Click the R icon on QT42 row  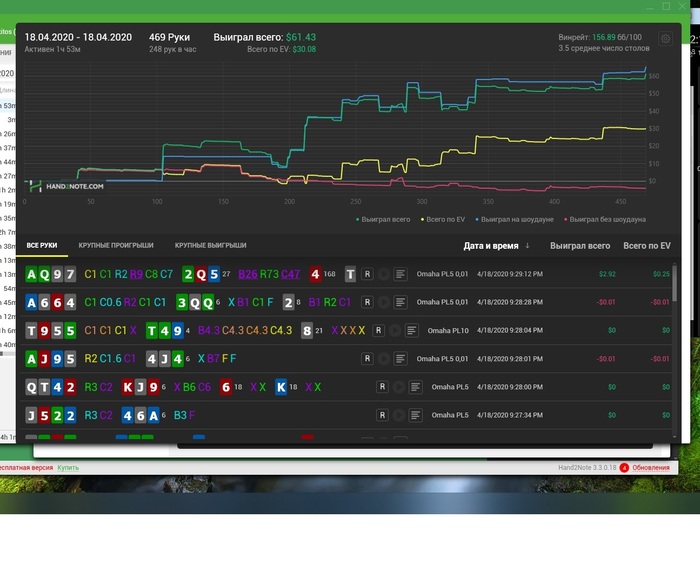[382, 387]
